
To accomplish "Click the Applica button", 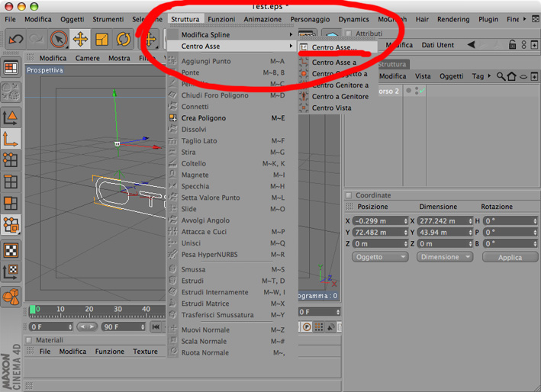I will coord(510,257).
